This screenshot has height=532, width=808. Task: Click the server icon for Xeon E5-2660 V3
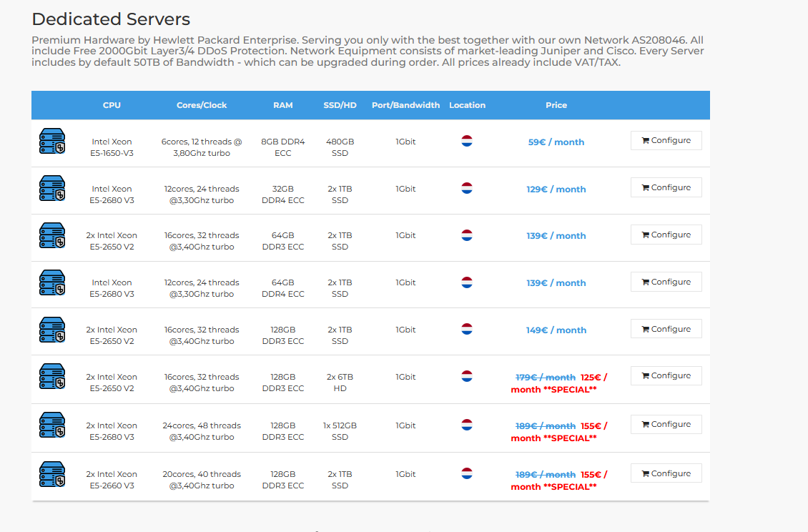[52, 473]
